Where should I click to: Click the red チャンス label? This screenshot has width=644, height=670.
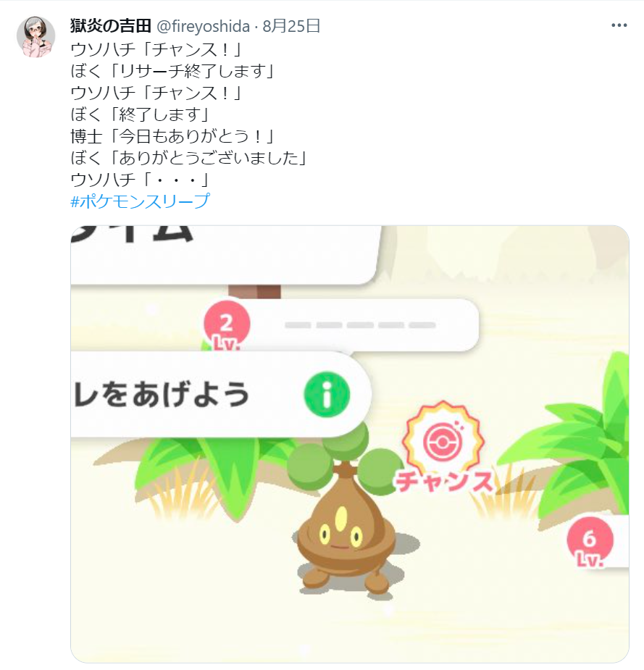(445, 481)
